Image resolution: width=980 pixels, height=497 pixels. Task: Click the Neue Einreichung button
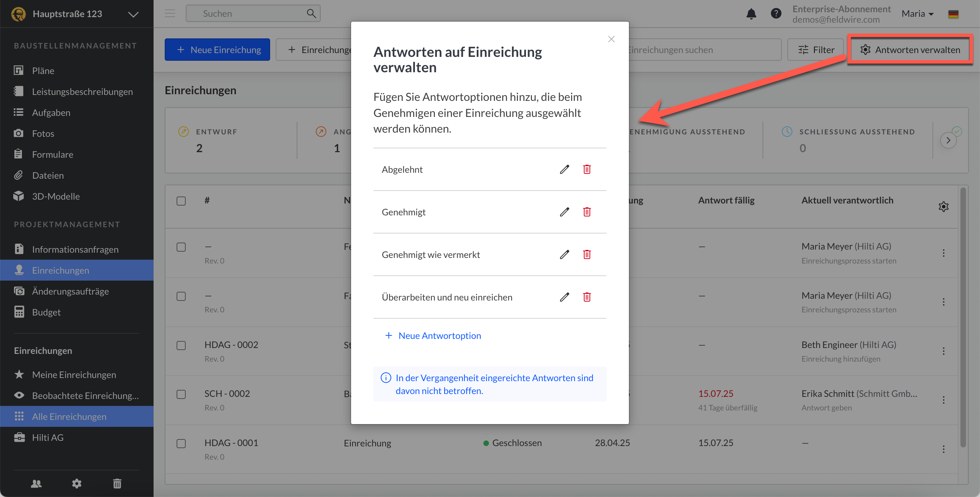[x=217, y=50]
